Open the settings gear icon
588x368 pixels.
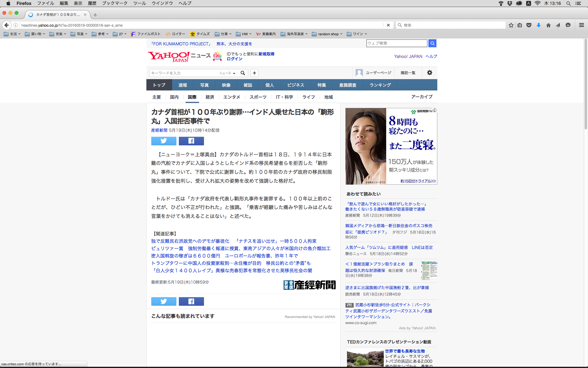tap(429, 73)
